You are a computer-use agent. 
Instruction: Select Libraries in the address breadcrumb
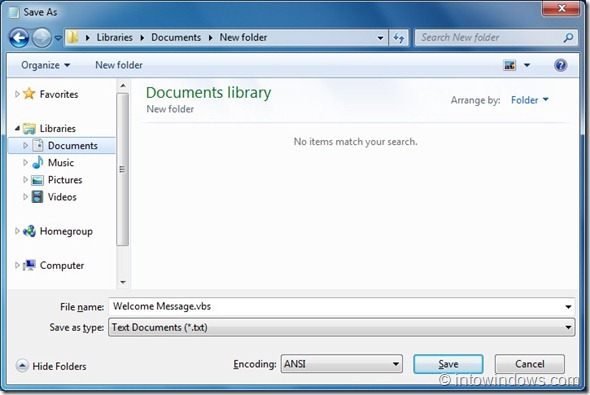pyautogui.click(x=114, y=38)
